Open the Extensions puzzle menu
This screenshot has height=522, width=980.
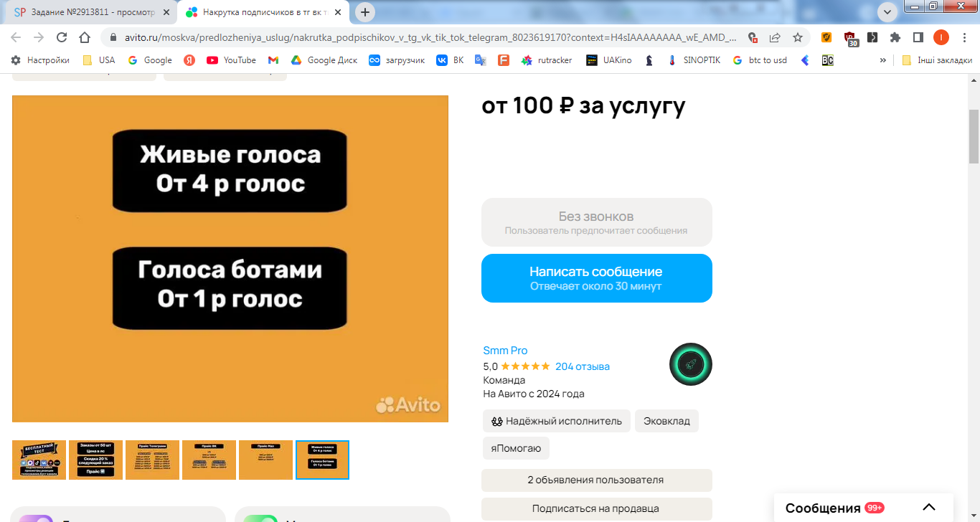point(895,37)
